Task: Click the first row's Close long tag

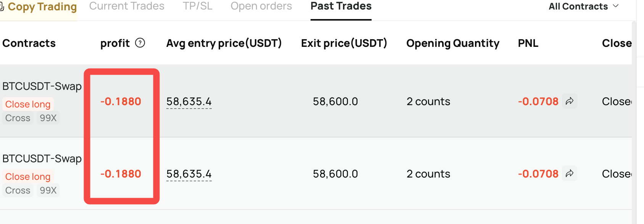Action: [x=28, y=104]
